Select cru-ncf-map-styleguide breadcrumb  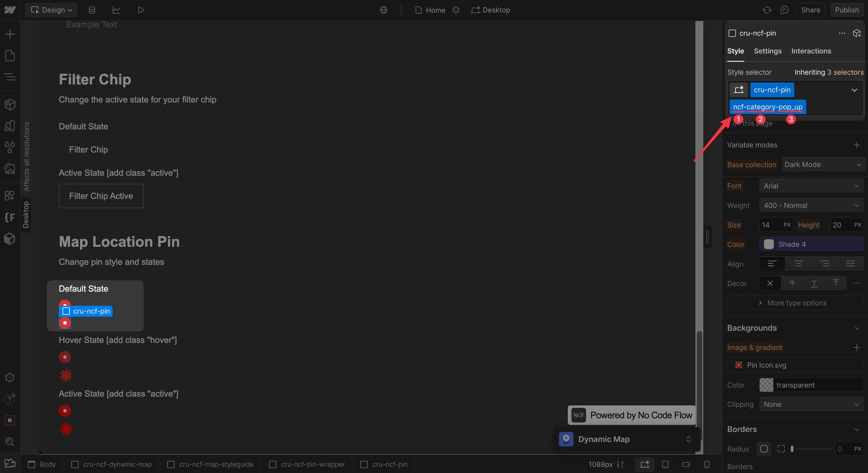coord(211,464)
